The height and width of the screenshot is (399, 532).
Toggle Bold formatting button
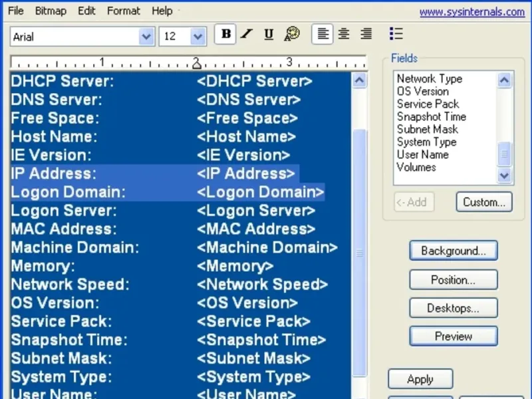[225, 34]
